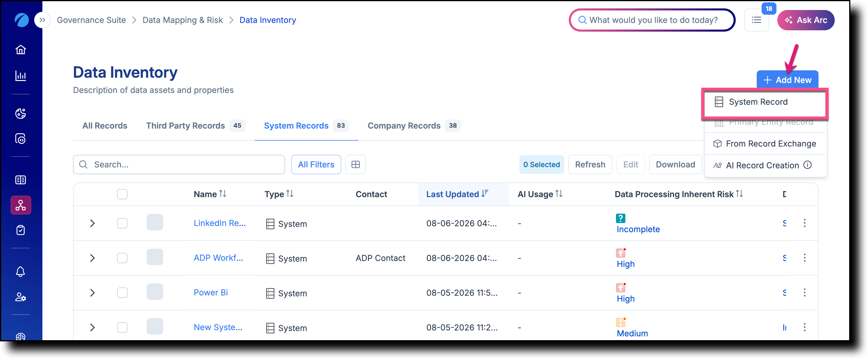
Task: Open the document scan sidebar icon
Action: [x=21, y=138]
